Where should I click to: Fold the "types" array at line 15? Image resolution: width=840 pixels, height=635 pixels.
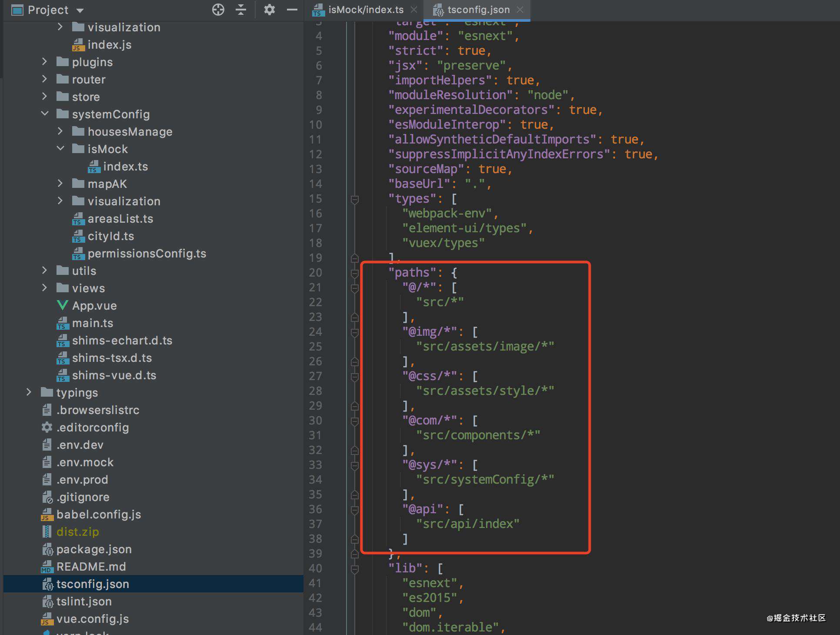pos(354,199)
